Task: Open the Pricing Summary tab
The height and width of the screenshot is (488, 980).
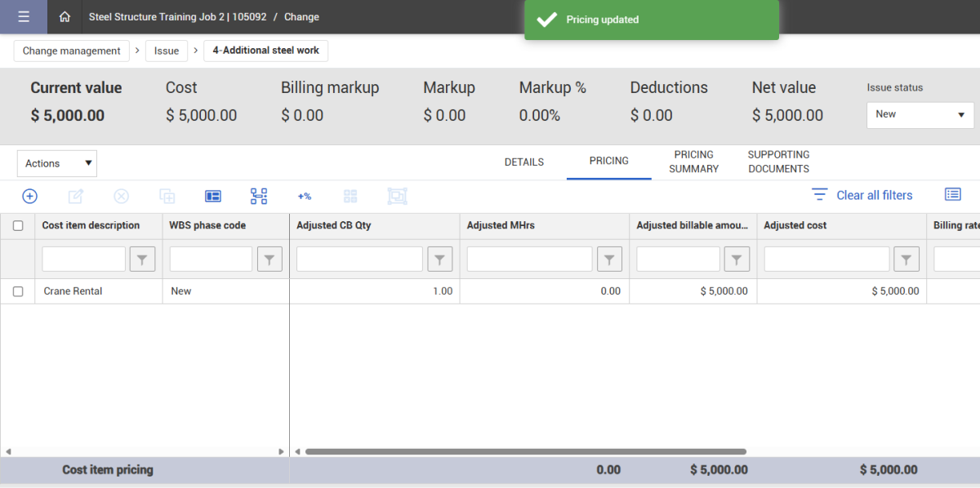Action: click(x=693, y=162)
